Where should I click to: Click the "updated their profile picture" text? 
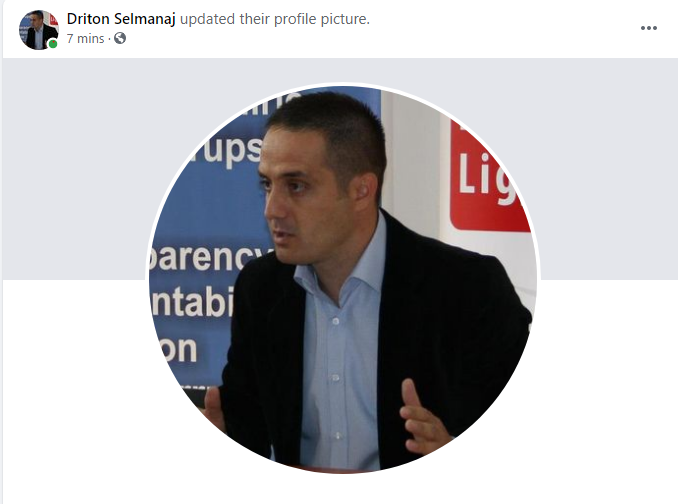pyautogui.click(x=275, y=19)
